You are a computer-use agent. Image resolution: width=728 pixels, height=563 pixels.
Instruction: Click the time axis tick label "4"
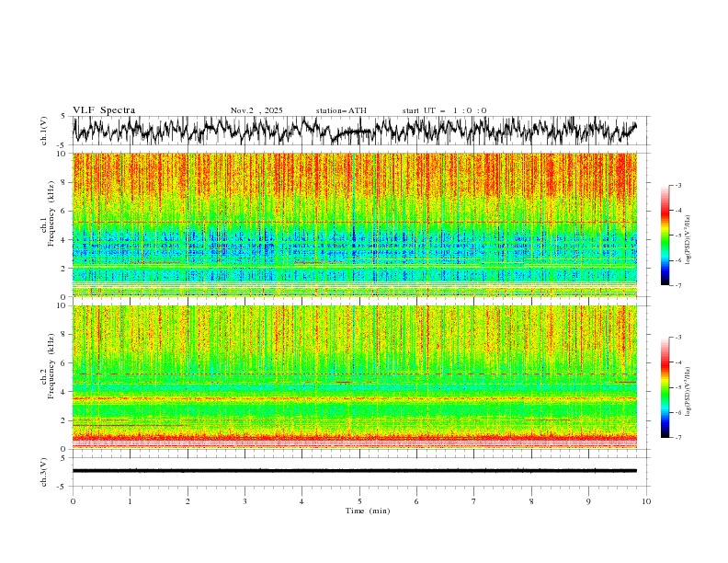tap(301, 501)
